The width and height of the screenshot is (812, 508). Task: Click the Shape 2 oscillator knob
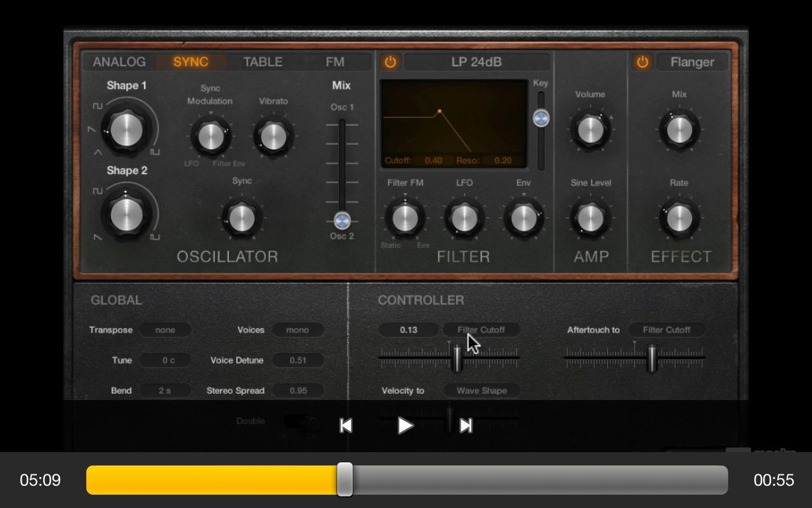point(127,215)
